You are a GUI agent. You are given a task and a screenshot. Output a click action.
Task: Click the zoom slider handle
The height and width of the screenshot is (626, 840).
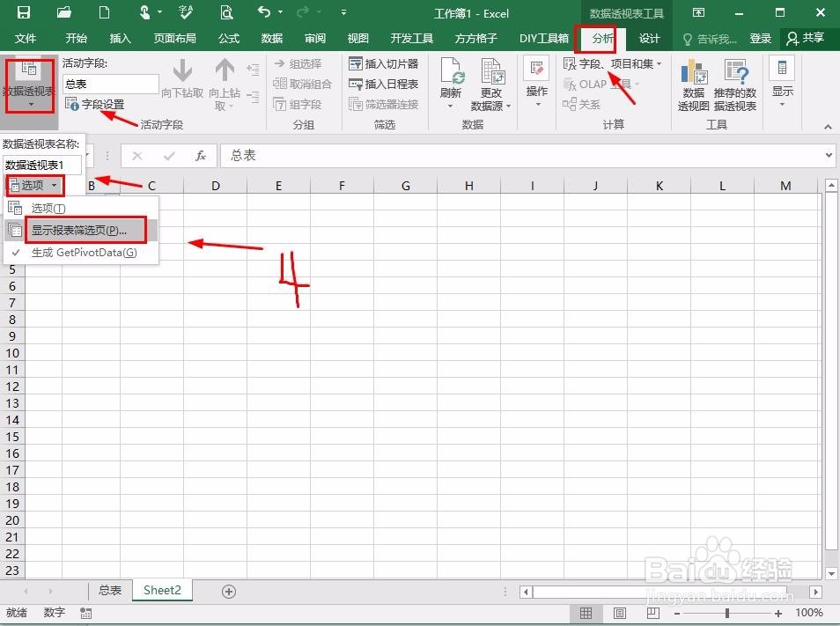(727, 613)
